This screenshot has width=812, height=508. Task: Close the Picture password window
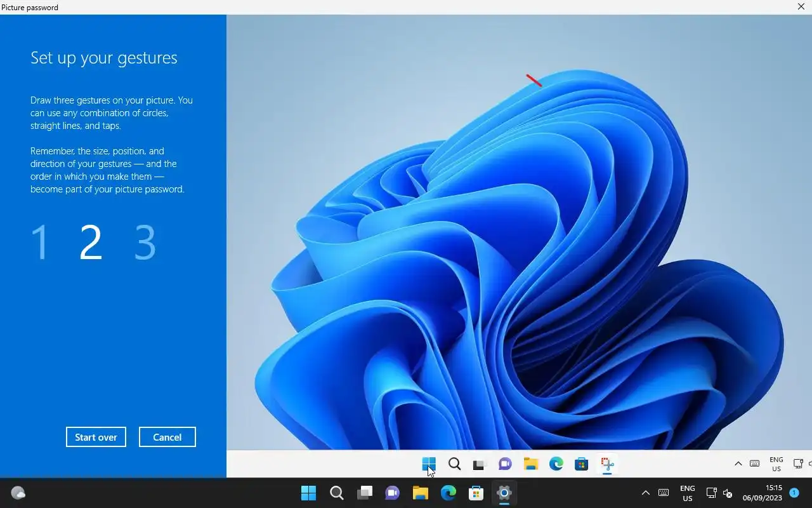click(801, 7)
